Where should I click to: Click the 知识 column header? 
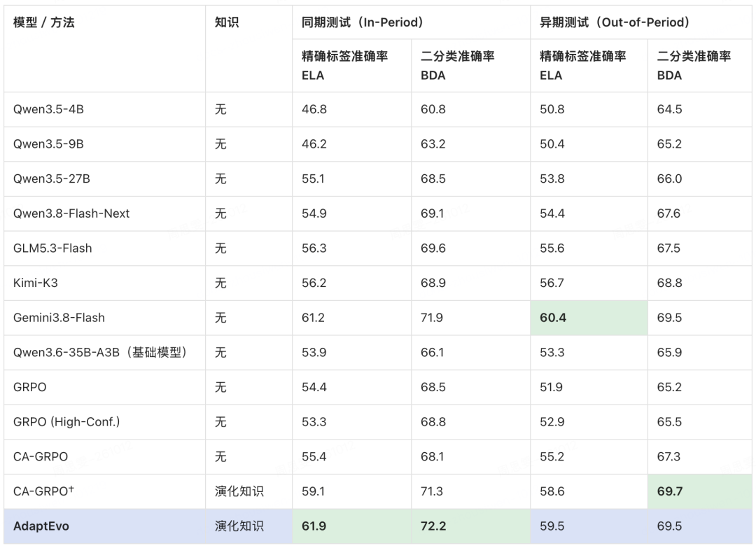point(227,22)
